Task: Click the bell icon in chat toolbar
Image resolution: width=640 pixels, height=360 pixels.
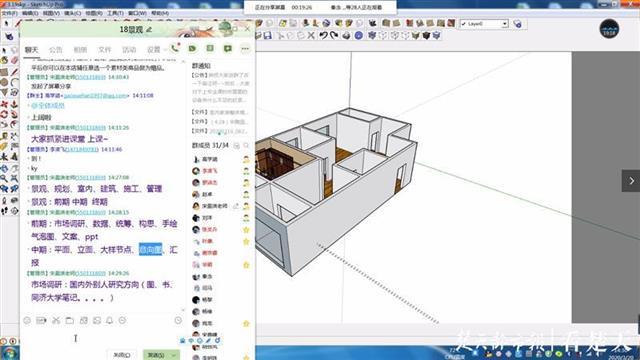Action: [109, 321]
